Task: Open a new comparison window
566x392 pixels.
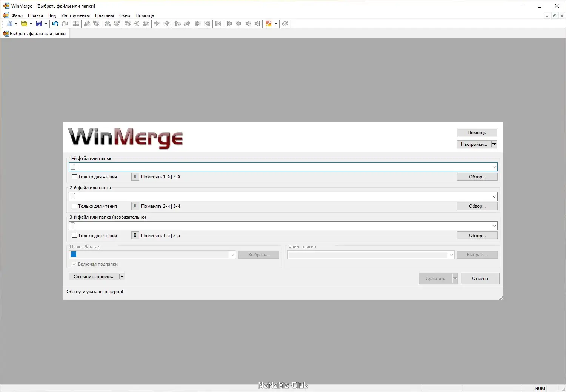Action: [x=9, y=23]
